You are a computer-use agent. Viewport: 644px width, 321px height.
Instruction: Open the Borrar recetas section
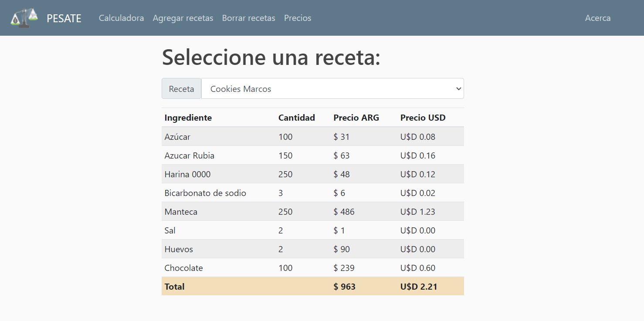(248, 18)
